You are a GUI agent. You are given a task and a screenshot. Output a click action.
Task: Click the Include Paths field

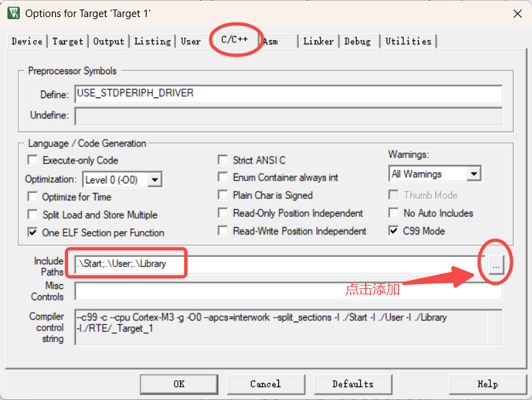click(x=280, y=264)
